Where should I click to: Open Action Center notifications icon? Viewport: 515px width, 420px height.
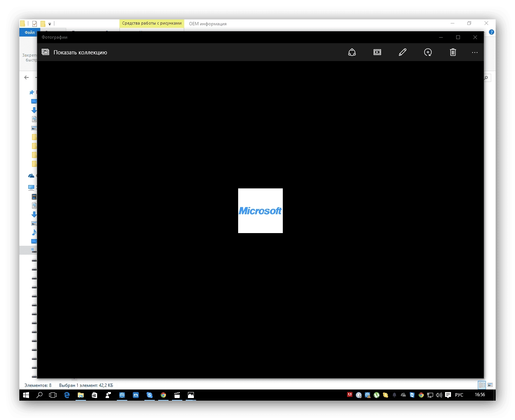coord(448,395)
